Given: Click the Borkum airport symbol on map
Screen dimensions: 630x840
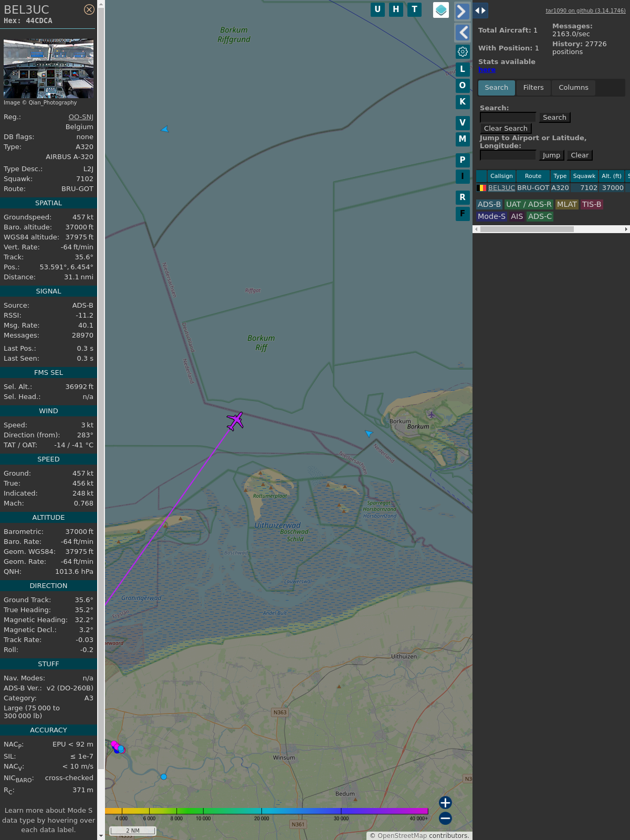Looking at the screenshot, I should 431,415.
